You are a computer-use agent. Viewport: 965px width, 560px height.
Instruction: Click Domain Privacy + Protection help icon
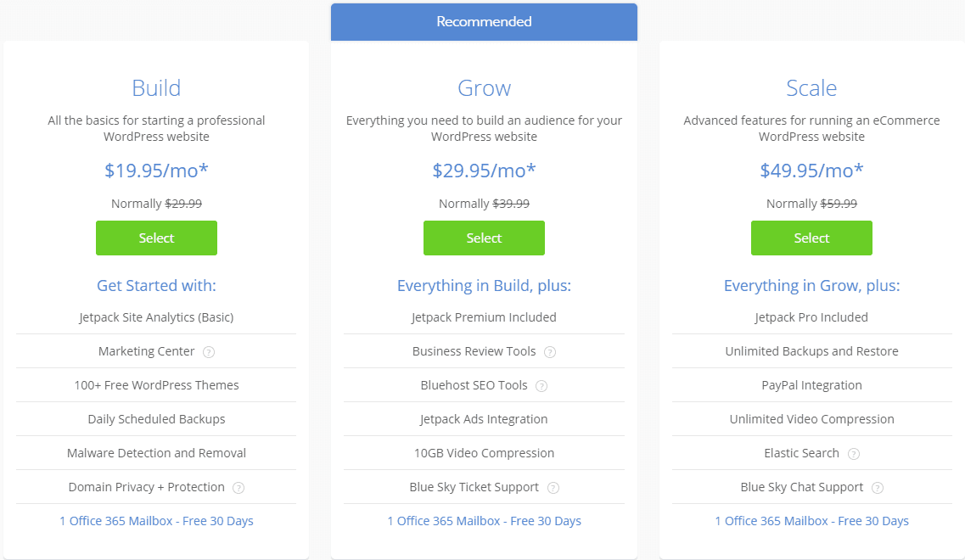[238, 488]
